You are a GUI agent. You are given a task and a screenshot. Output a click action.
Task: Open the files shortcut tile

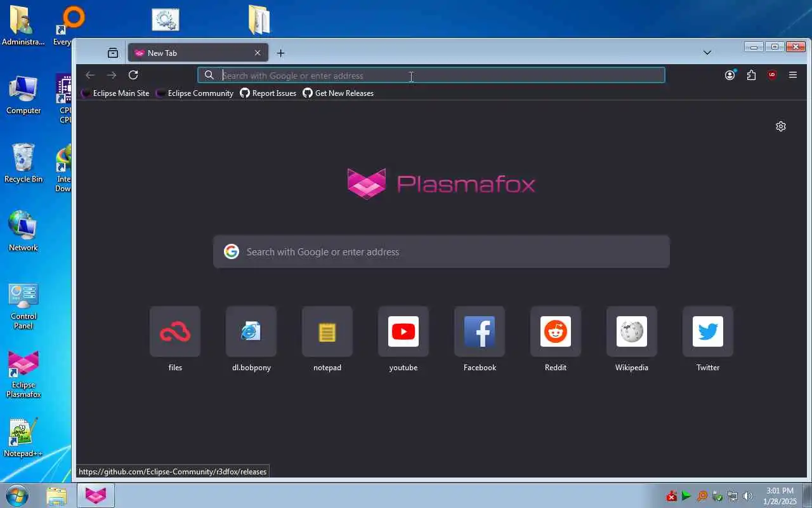(x=175, y=331)
